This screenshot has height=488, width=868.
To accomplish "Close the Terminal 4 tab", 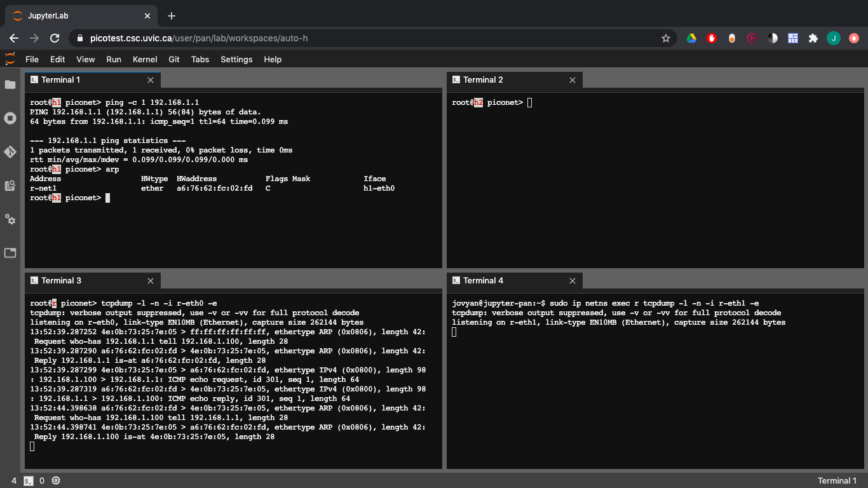I will (x=573, y=281).
